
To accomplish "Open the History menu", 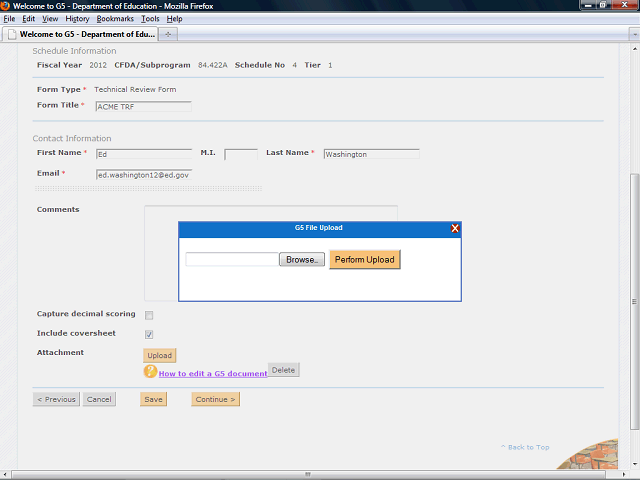I will pos(77,19).
